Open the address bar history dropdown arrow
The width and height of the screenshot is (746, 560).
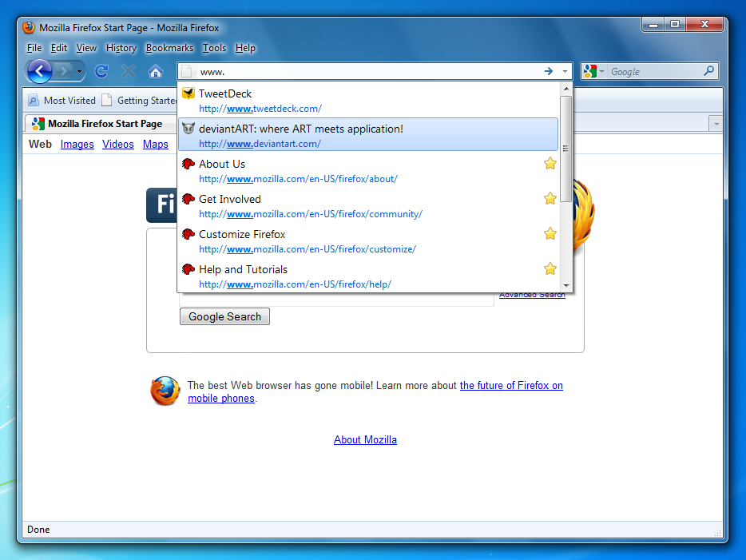click(x=565, y=71)
